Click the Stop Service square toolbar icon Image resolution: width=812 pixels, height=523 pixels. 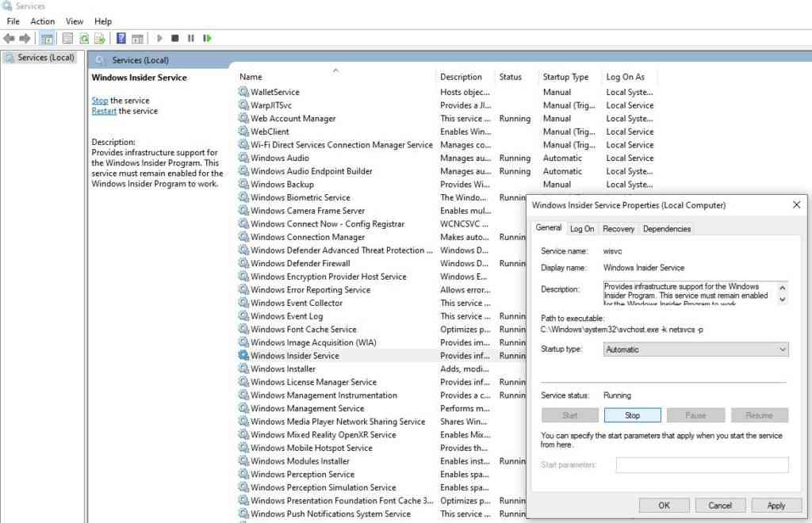coord(175,38)
